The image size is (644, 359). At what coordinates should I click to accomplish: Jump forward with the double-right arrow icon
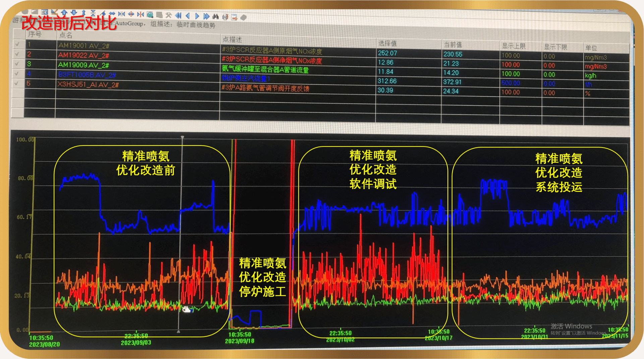206,16
